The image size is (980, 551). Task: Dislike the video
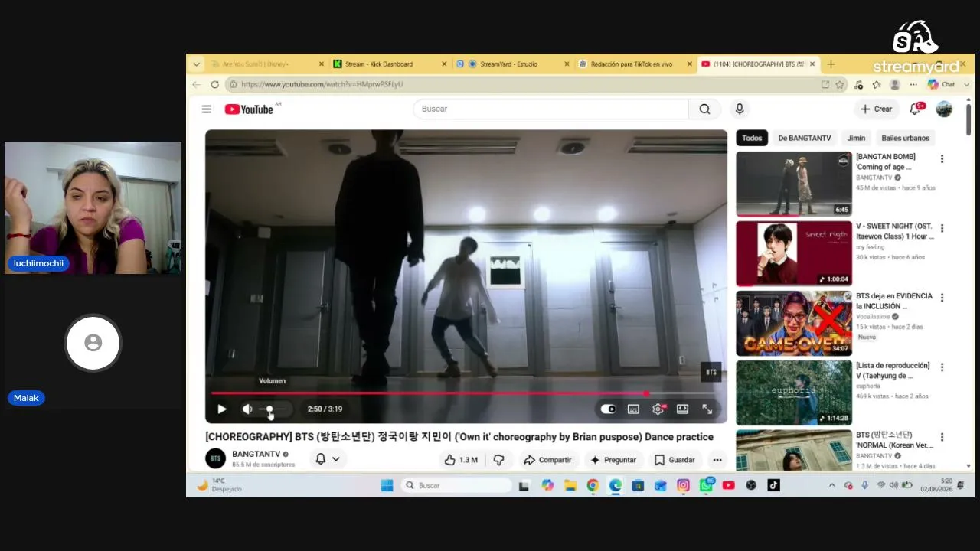(x=498, y=460)
